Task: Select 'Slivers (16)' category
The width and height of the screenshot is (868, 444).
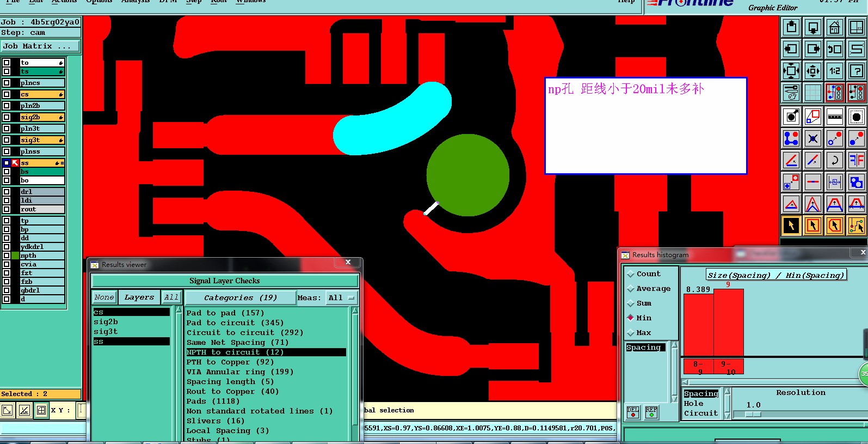Action: click(x=216, y=421)
